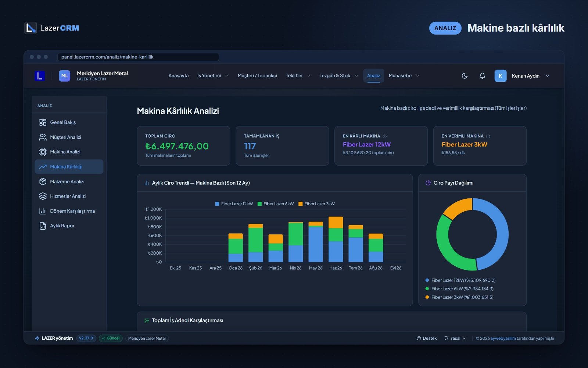This screenshot has width=588, height=368.
Task: Click v2.37.0 version badge
Action: click(86, 338)
